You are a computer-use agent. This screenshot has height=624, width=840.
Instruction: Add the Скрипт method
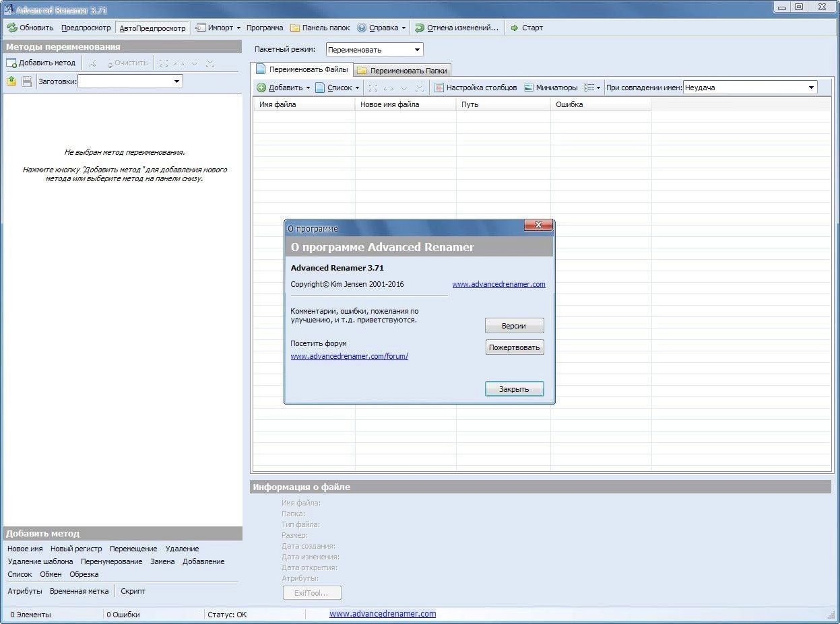click(133, 591)
